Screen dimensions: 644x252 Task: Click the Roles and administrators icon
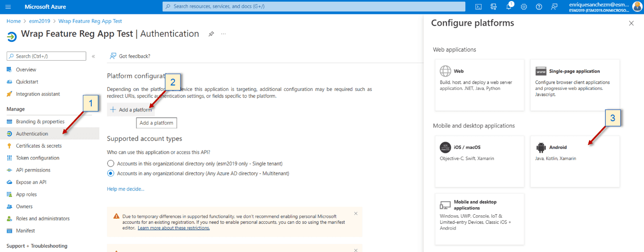9,219
